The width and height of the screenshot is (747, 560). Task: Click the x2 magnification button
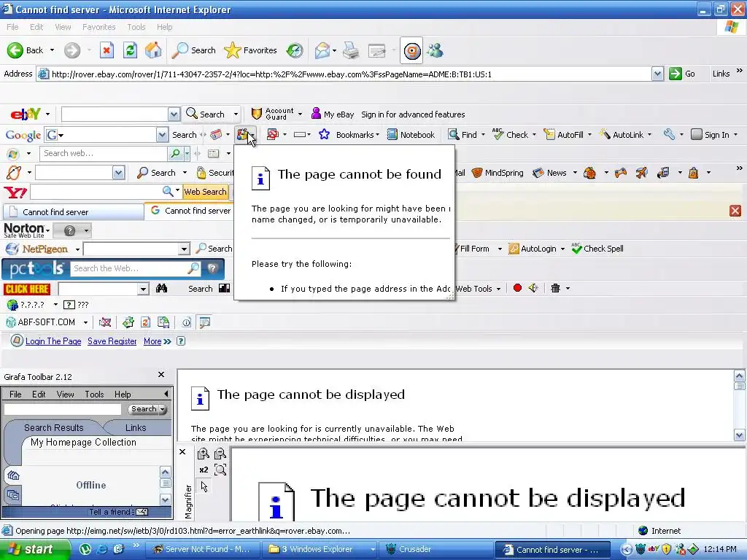coord(204,470)
